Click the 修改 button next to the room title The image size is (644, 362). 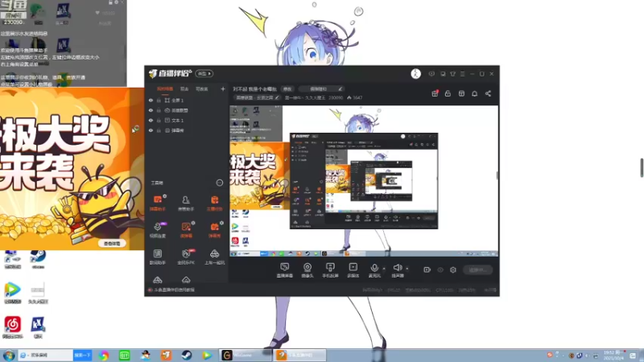tap(287, 89)
